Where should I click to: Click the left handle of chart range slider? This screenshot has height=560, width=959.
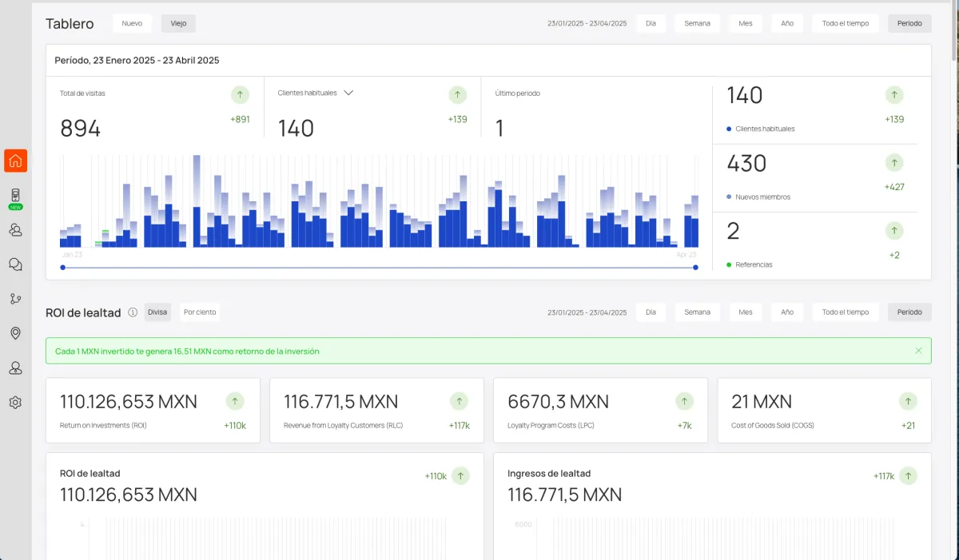63,268
